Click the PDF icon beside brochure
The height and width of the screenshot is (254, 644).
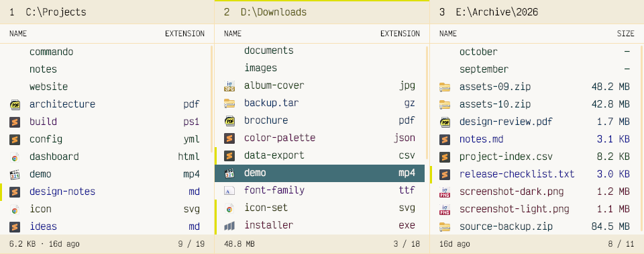(x=229, y=121)
